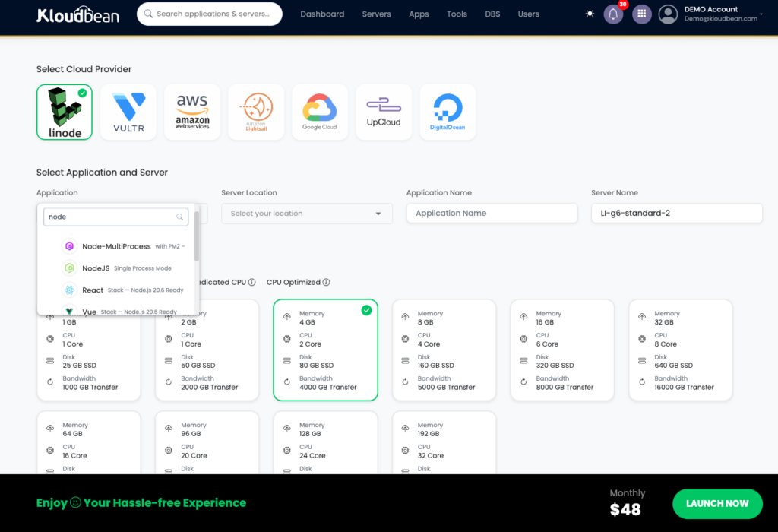Click the Node-MultiProcess app icon
The image size is (778, 532).
pos(69,246)
